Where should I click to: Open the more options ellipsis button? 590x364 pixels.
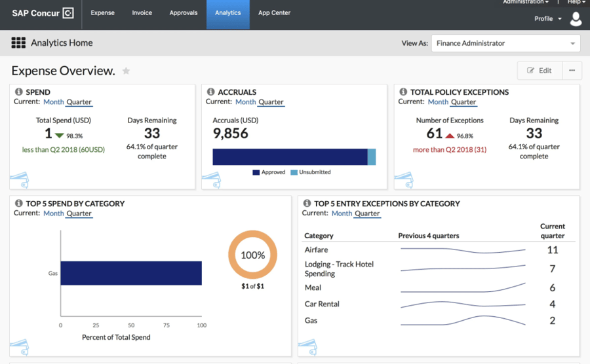tap(572, 71)
